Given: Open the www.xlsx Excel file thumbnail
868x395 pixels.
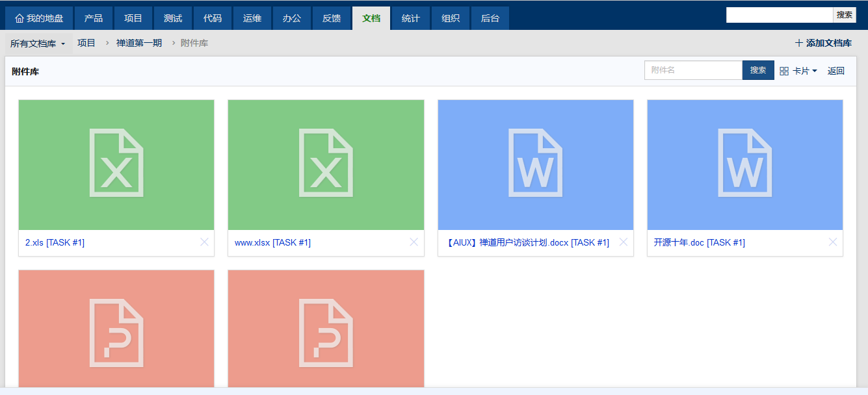Looking at the screenshot, I should pyautogui.click(x=326, y=165).
